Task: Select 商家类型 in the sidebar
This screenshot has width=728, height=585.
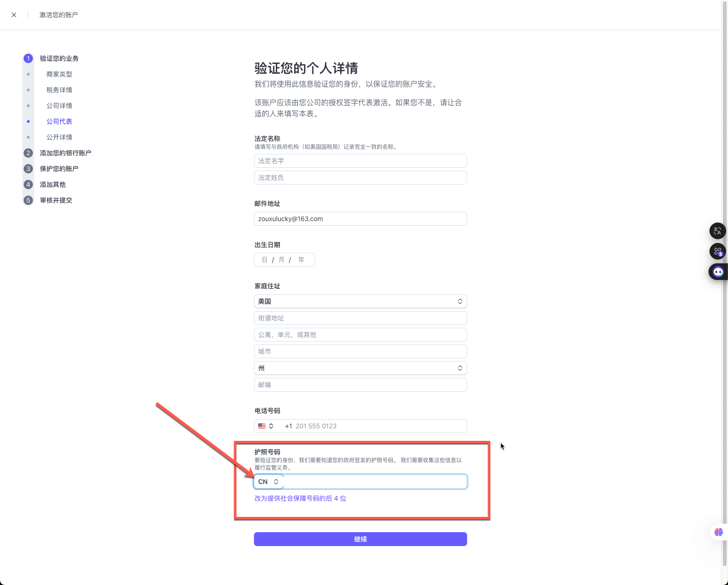Action: [59, 74]
